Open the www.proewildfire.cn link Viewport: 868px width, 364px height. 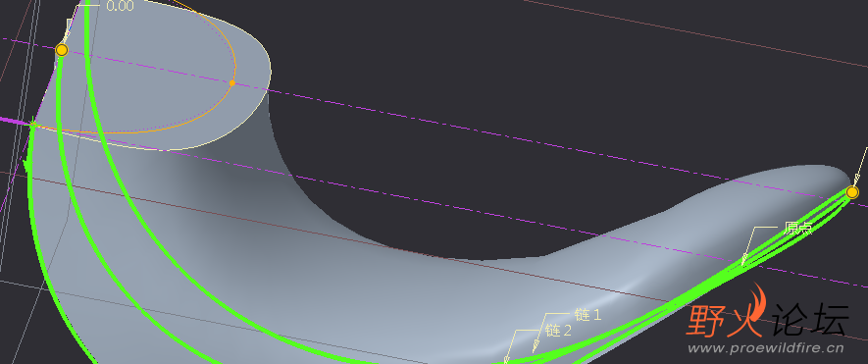pyautogui.click(x=766, y=348)
